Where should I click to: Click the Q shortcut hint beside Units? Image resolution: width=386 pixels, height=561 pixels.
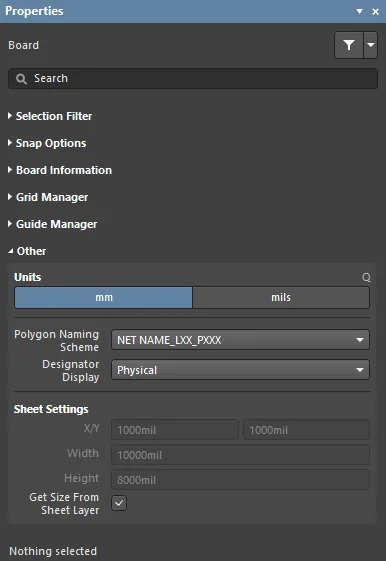(x=366, y=277)
